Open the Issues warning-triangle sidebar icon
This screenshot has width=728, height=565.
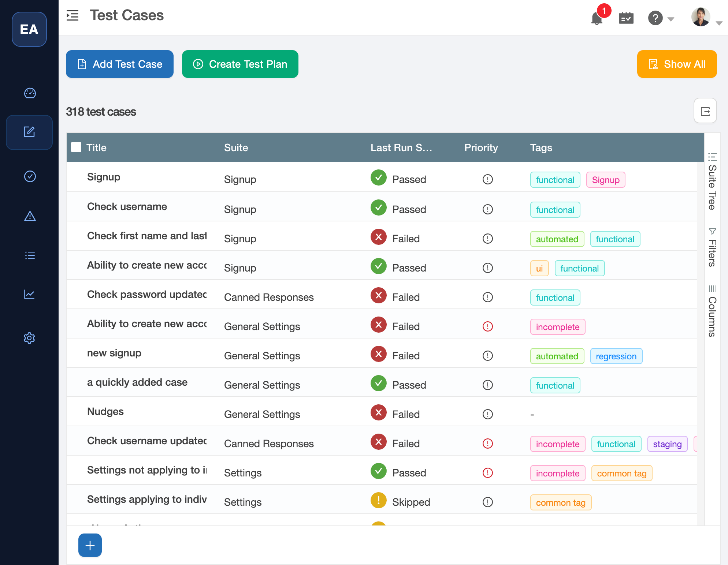pos(29,216)
